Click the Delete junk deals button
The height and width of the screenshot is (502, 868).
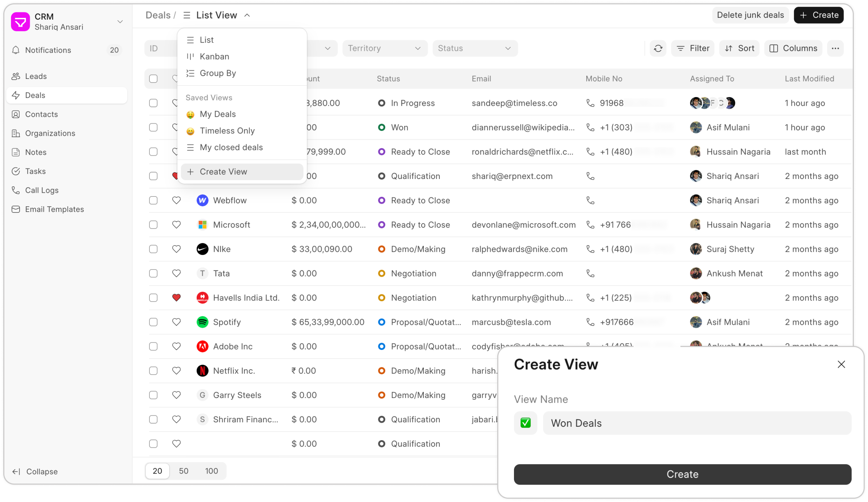click(x=750, y=15)
